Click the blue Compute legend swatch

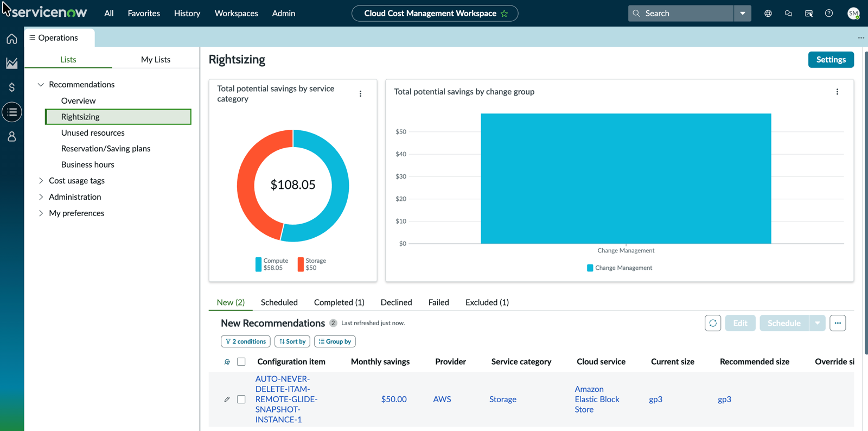point(258,264)
